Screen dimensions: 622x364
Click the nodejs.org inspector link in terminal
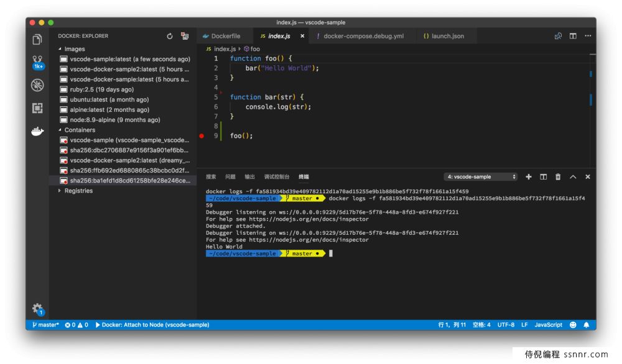tap(309, 219)
